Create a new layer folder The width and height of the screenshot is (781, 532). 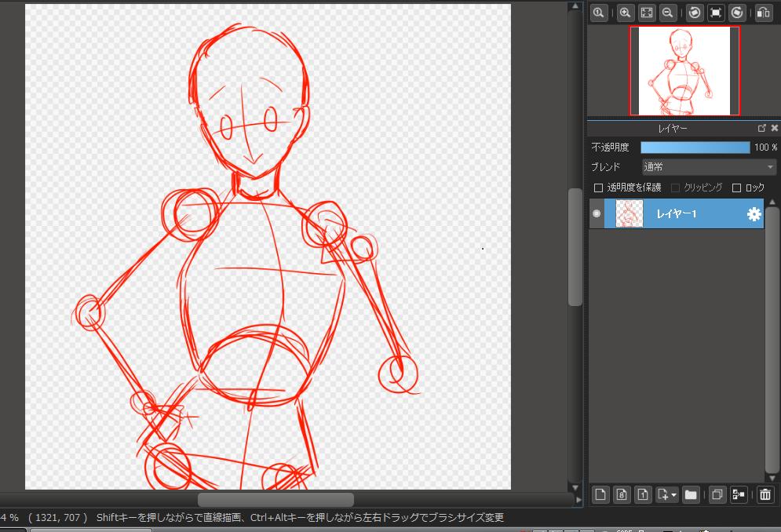[x=690, y=494]
